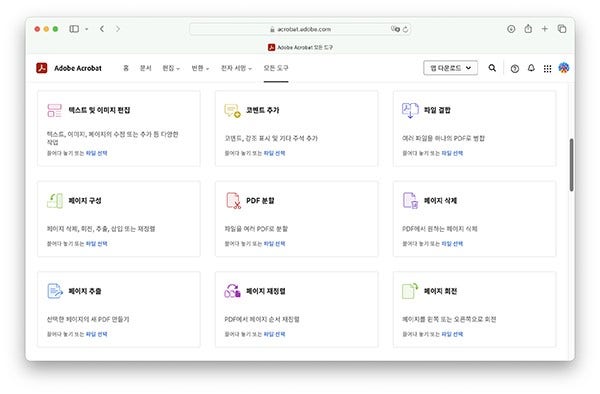The height and width of the screenshot is (394, 600).
Task: Go back with Safari's back arrow
Action: click(x=102, y=29)
